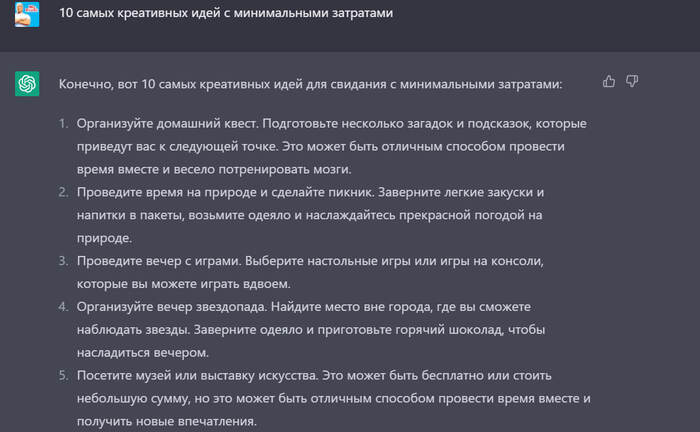Click list number 3 marker
The width and height of the screenshot is (700, 432).
pos(62,261)
